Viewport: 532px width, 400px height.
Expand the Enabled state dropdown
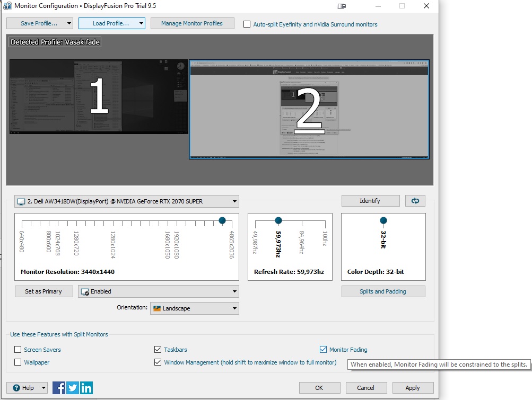tap(158, 291)
